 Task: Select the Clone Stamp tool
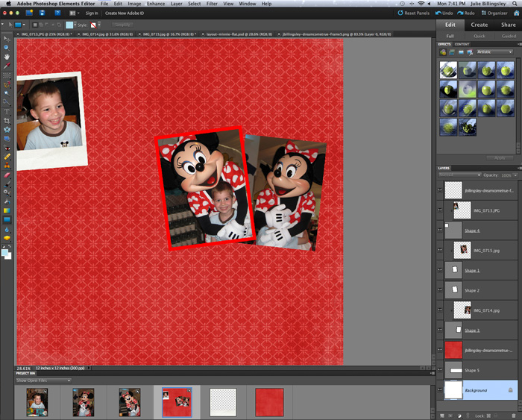pyautogui.click(x=7, y=166)
